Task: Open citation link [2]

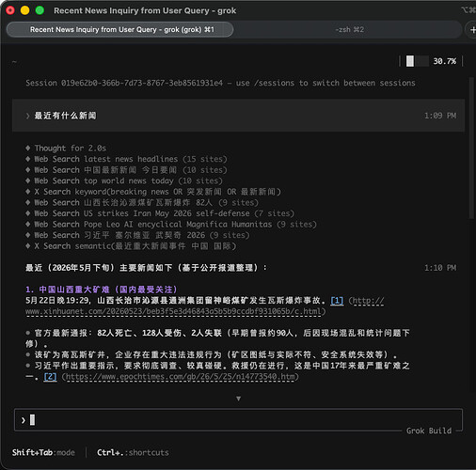Action: click(50, 377)
